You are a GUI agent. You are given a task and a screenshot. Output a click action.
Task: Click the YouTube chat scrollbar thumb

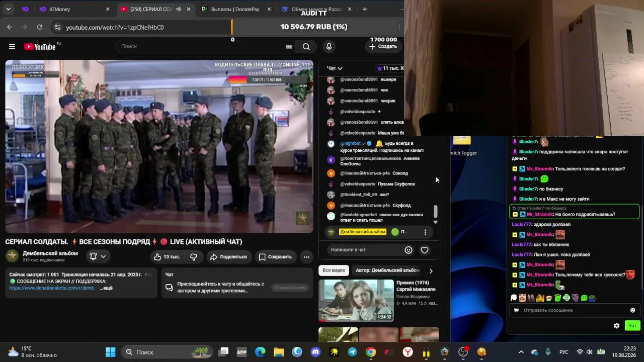click(436, 212)
